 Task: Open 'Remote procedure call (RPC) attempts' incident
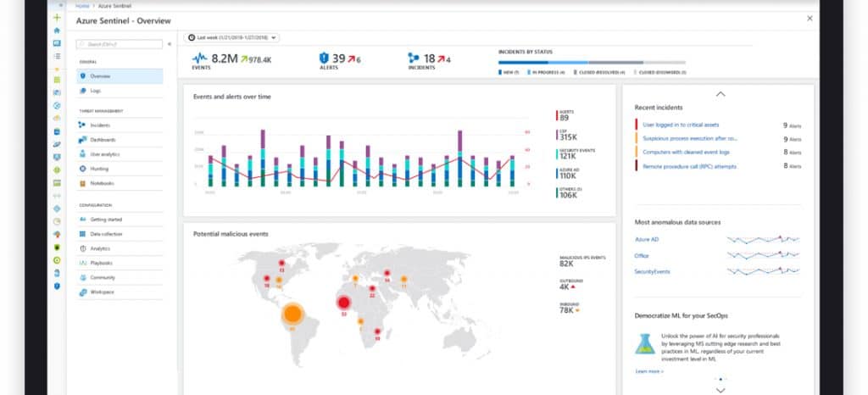click(x=689, y=166)
